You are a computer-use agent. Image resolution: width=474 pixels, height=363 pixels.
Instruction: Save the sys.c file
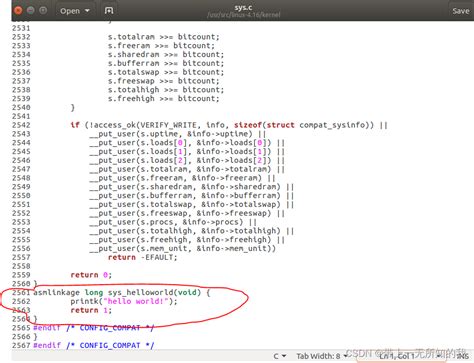click(x=461, y=11)
